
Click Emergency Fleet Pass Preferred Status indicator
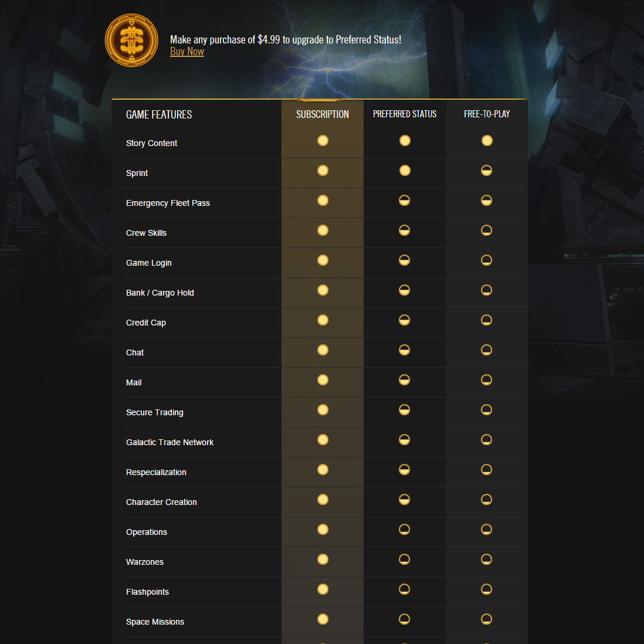405,201
